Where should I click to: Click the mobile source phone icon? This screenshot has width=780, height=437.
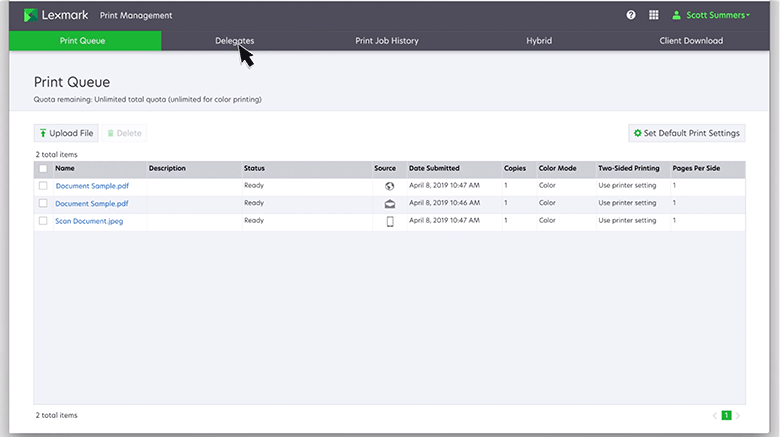point(390,221)
